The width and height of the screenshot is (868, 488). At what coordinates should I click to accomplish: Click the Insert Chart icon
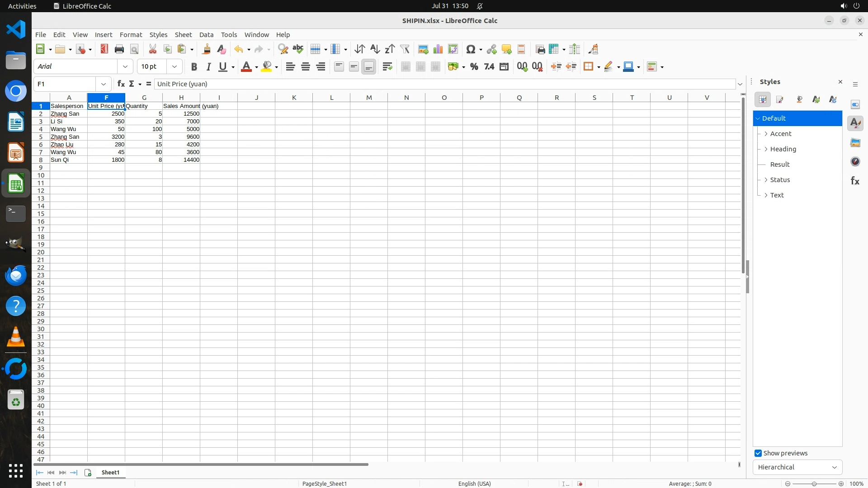438,49
